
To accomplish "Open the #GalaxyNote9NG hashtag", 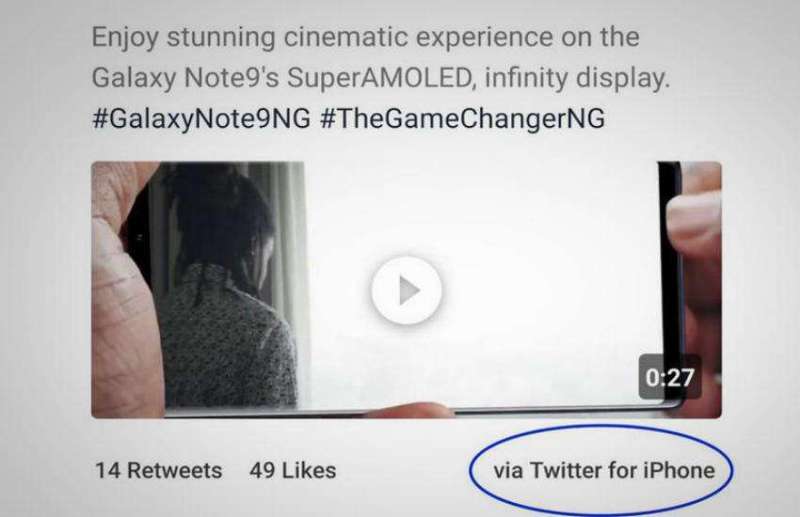I will [x=201, y=118].
